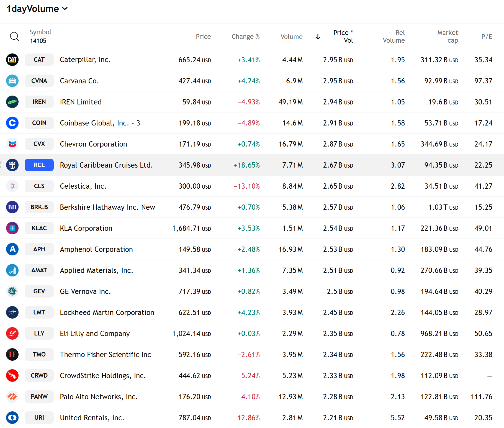The height and width of the screenshot is (428, 504).
Task: Click the Lockheed Martin logo icon
Action: pos(12,312)
